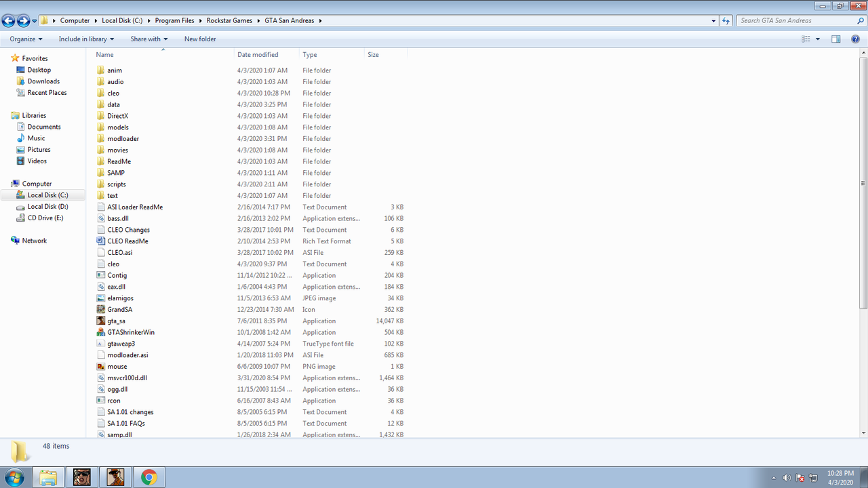Viewport: 868px width, 488px height.
Task: Click the scrollbar down arrow of file list
Action: pos(863,432)
